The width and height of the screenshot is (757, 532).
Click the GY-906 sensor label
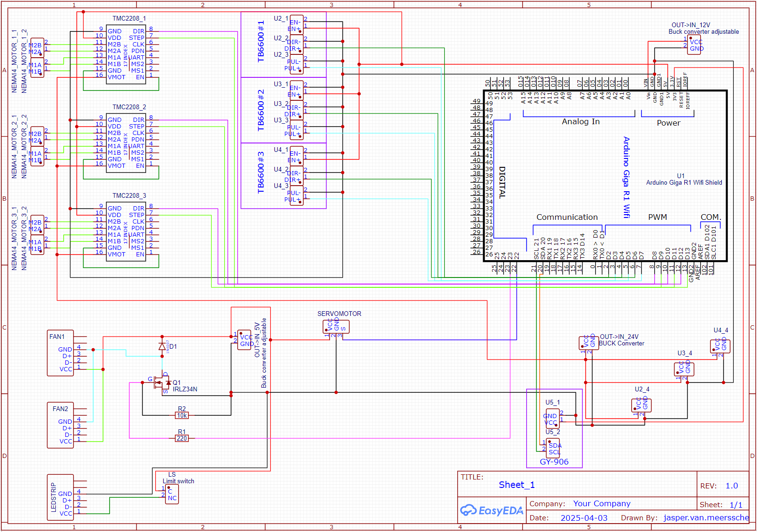pyautogui.click(x=554, y=462)
